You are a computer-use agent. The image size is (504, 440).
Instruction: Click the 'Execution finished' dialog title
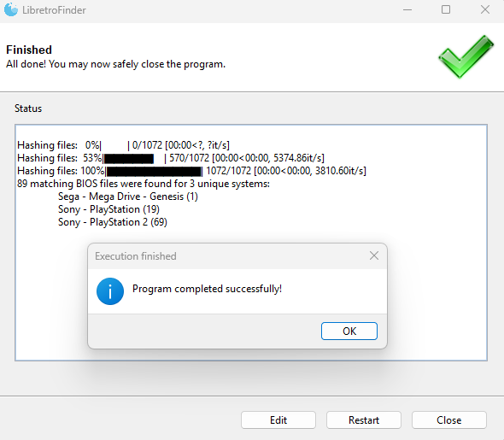[x=136, y=256]
